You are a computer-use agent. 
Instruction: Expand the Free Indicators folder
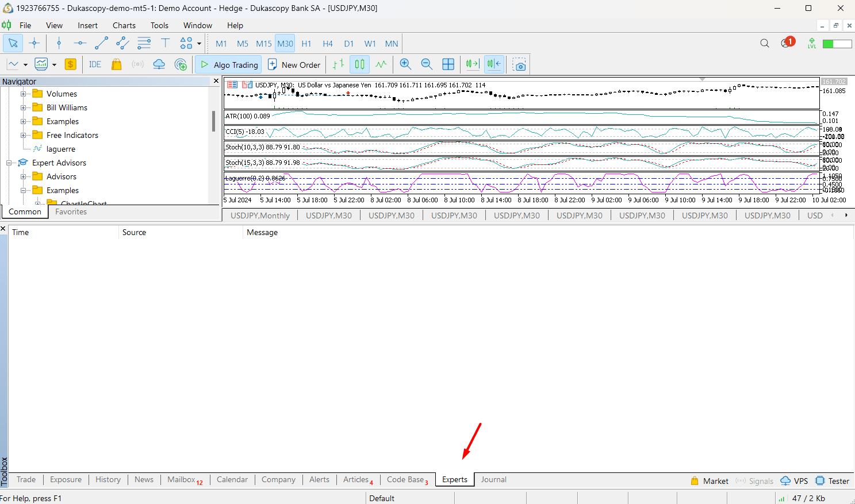[x=24, y=135]
